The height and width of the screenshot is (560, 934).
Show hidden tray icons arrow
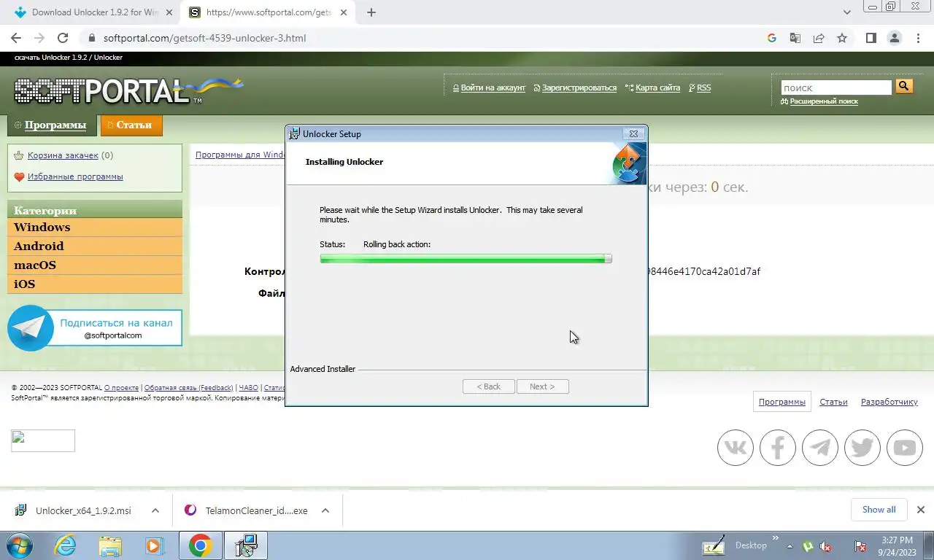[x=790, y=546]
